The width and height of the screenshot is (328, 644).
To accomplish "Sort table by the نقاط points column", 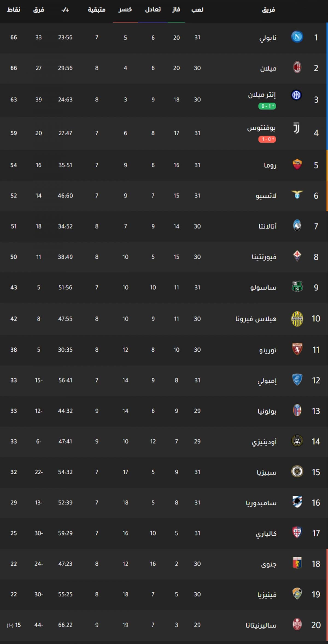I will pos(13,10).
